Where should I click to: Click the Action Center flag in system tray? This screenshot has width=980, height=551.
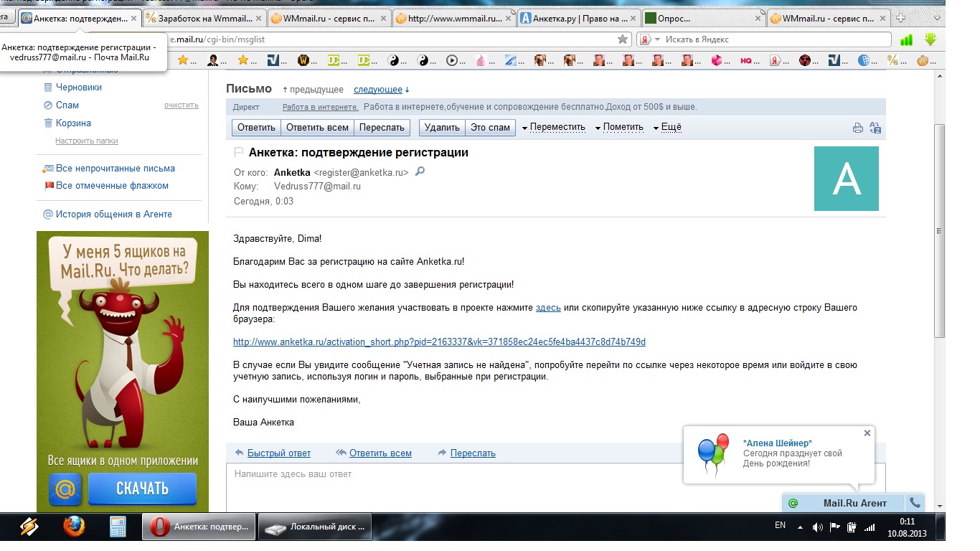pos(834,527)
